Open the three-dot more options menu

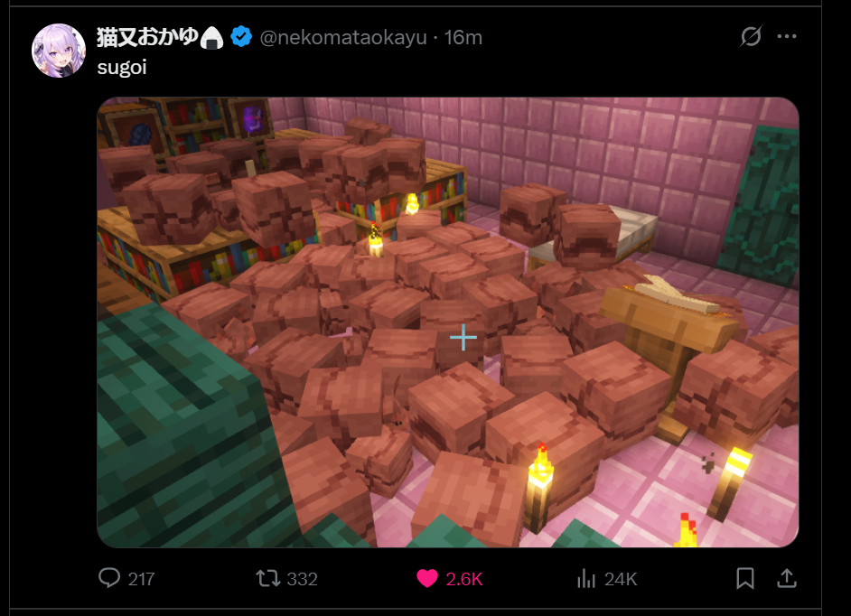[787, 36]
